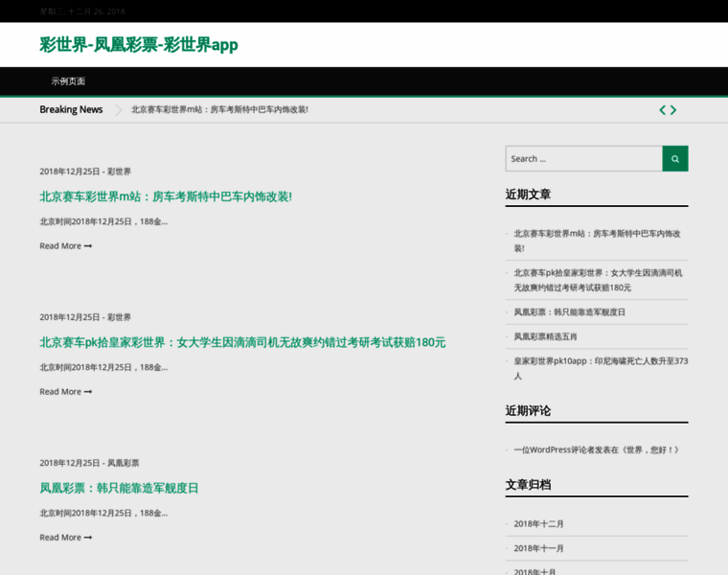The height and width of the screenshot is (575, 728).
Task: Open post 北京赛车彩世界m站：房车考斯特中巴车内饰改装!
Action: [x=166, y=196]
